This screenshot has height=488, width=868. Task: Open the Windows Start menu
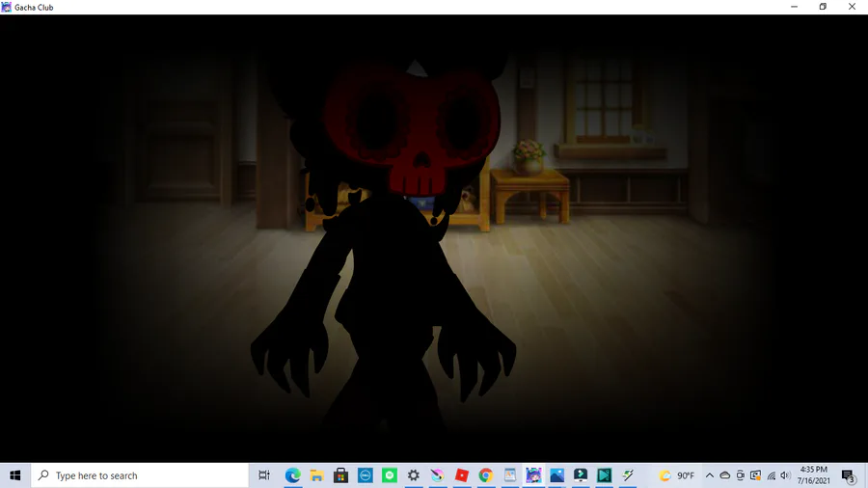(14, 475)
